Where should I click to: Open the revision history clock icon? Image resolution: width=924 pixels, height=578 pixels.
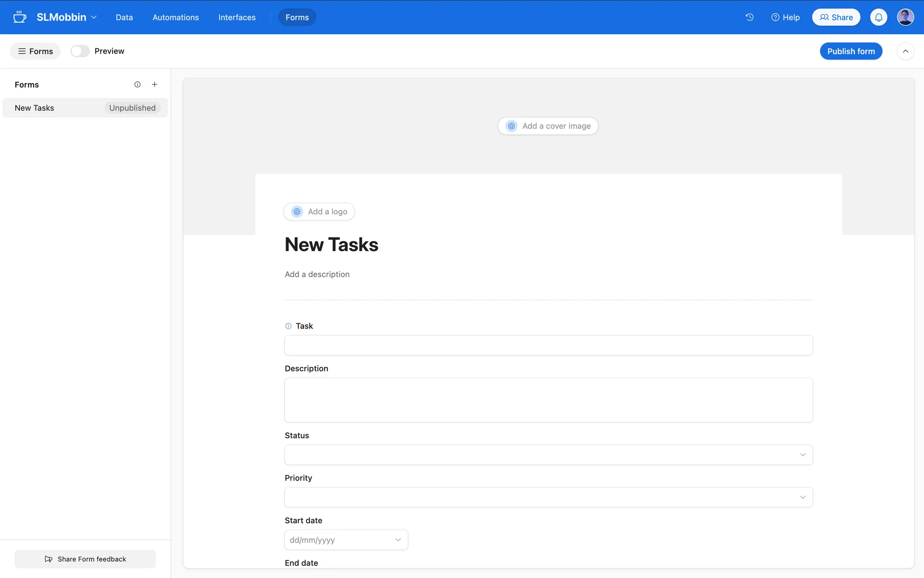[749, 17]
